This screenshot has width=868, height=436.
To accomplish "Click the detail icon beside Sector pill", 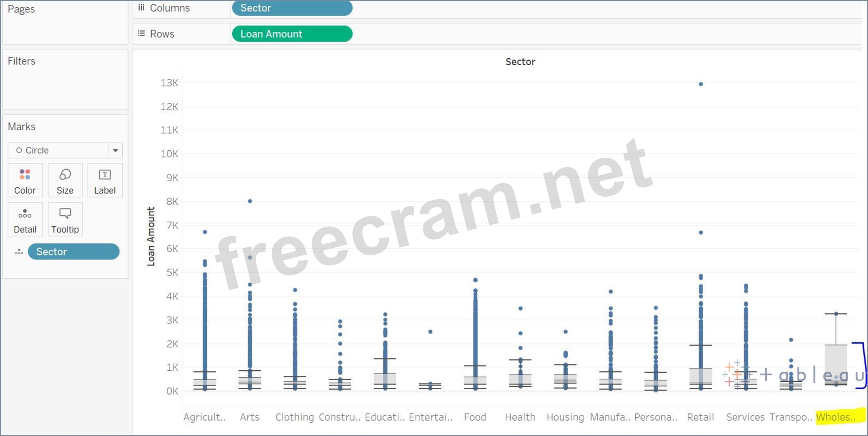I will 19,252.
